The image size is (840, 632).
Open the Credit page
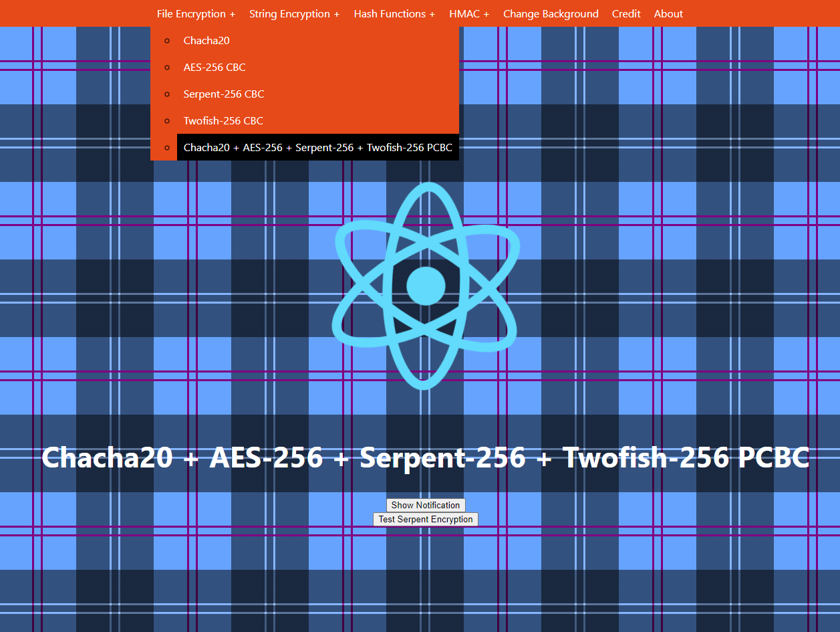(626, 13)
